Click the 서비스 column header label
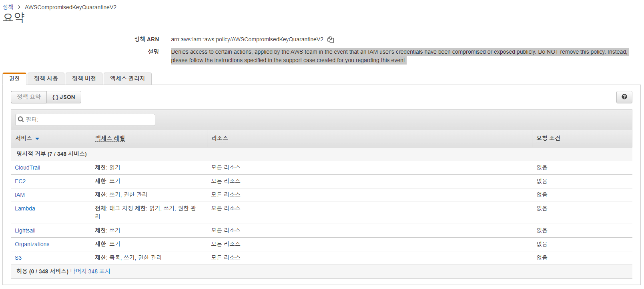The height and width of the screenshot is (289, 644). click(24, 138)
